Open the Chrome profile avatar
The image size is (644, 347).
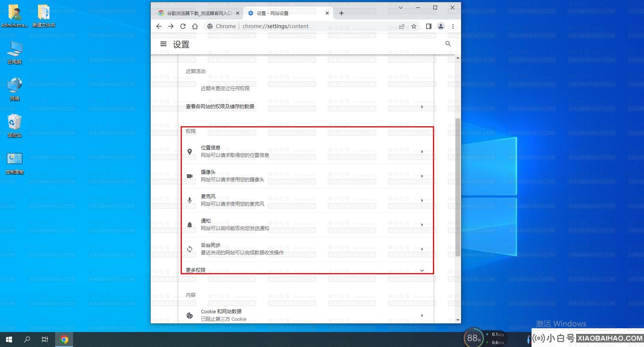pyautogui.click(x=441, y=26)
